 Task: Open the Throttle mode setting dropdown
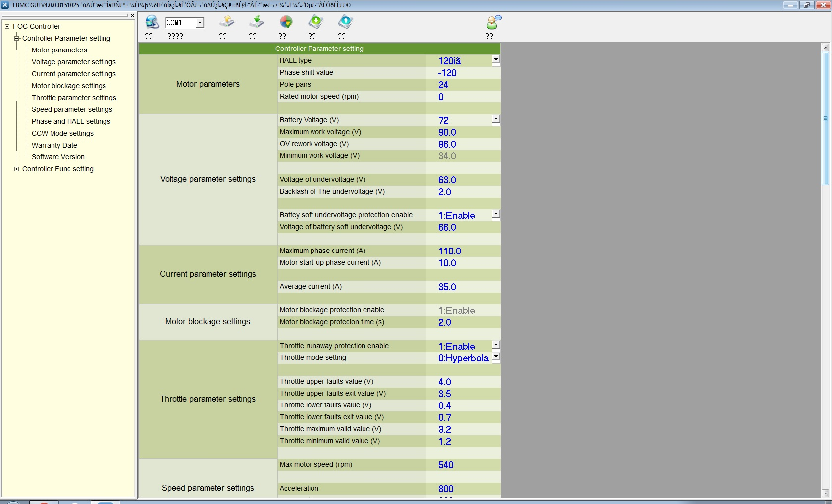coord(496,357)
